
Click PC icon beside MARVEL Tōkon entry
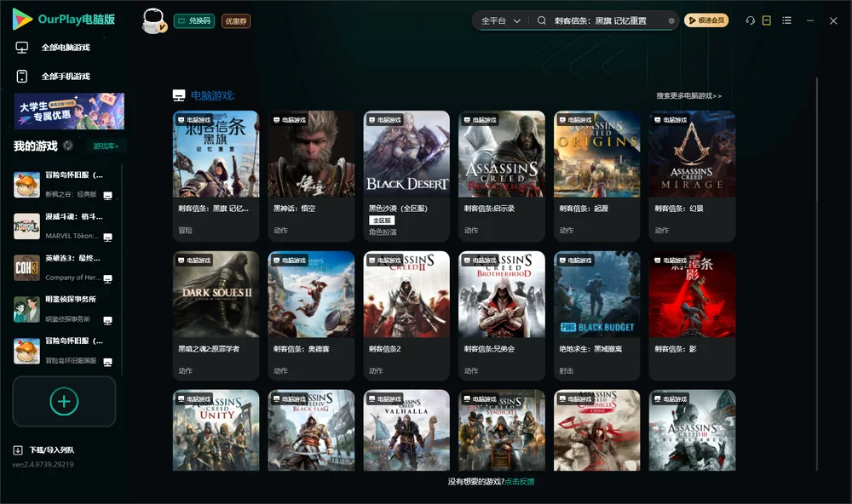tap(107, 238)
